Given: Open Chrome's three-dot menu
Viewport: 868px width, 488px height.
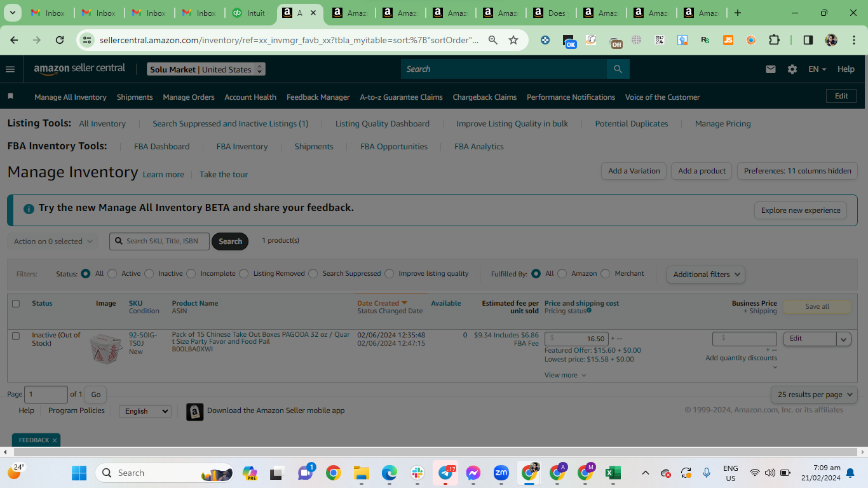Looking at the screenshot, I should pos(853,40).
